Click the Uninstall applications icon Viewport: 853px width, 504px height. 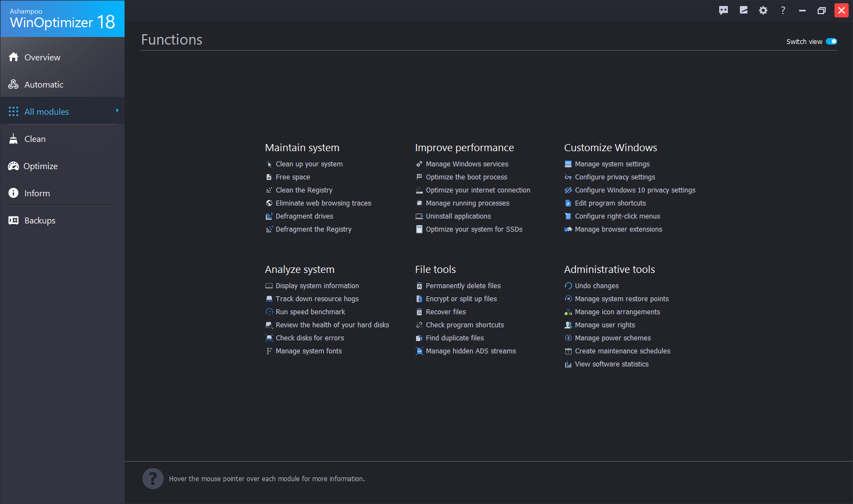coord(419,216)
